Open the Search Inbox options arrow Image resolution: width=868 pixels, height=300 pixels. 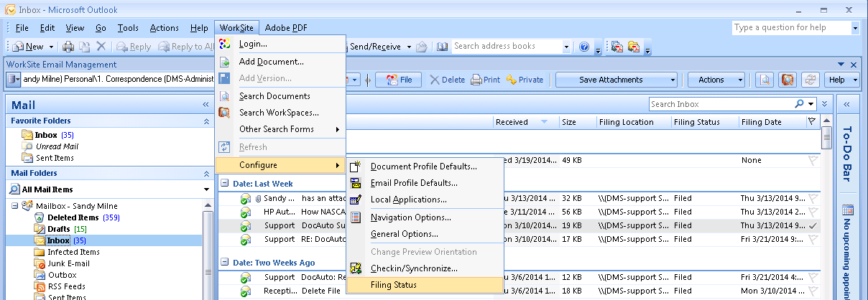pyautogui.click(x=812, y=104)
